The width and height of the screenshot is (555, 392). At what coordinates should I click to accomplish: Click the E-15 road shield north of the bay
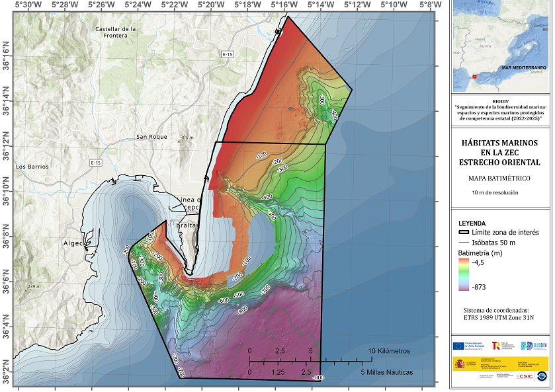tap(228, 54)
